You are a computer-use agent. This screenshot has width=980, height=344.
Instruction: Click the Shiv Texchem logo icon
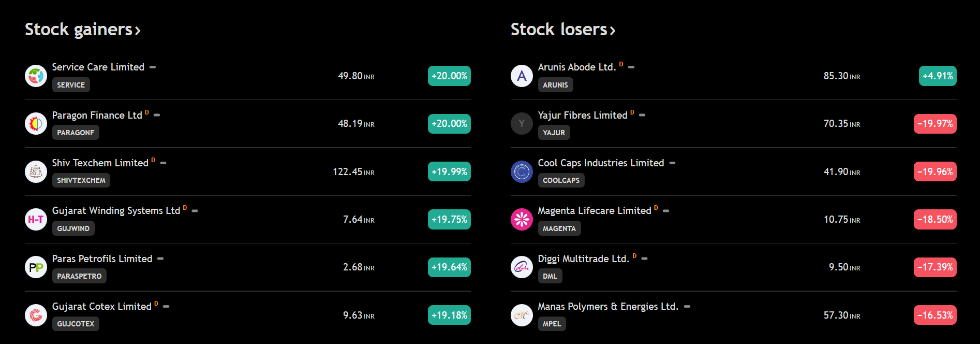pos(36,171)
